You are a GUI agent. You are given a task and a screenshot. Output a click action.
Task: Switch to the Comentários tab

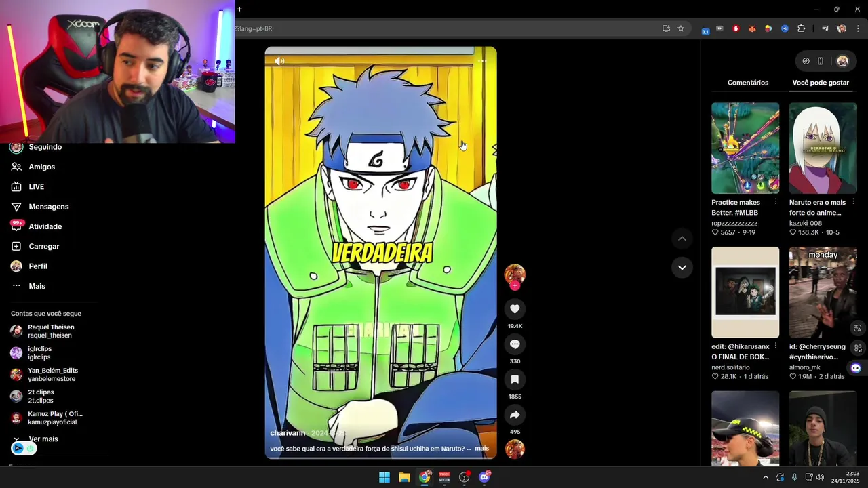[x=748, y=83]
